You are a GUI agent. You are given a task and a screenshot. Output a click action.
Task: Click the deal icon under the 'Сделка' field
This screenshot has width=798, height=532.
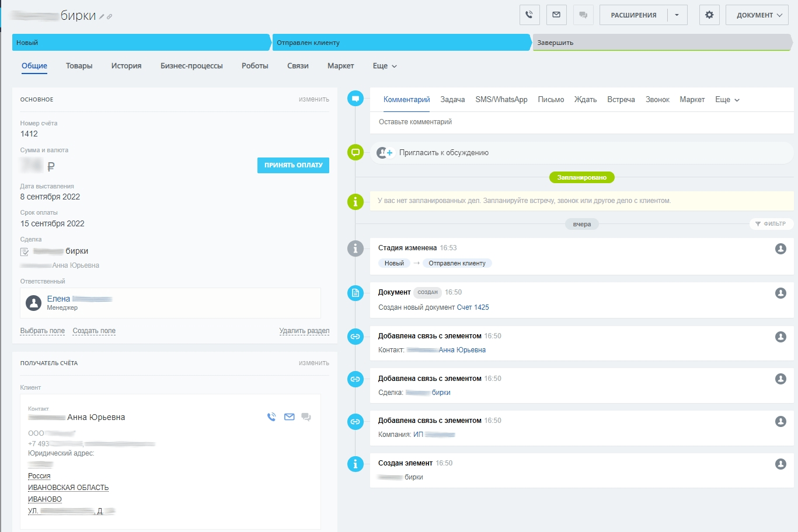pos(25,252)
